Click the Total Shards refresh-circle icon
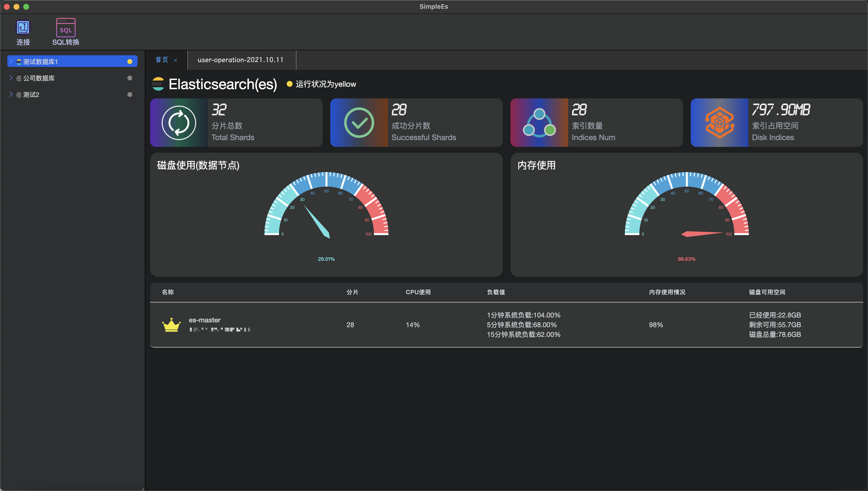Viewport: 868px width, 491px height. (179, 123)
